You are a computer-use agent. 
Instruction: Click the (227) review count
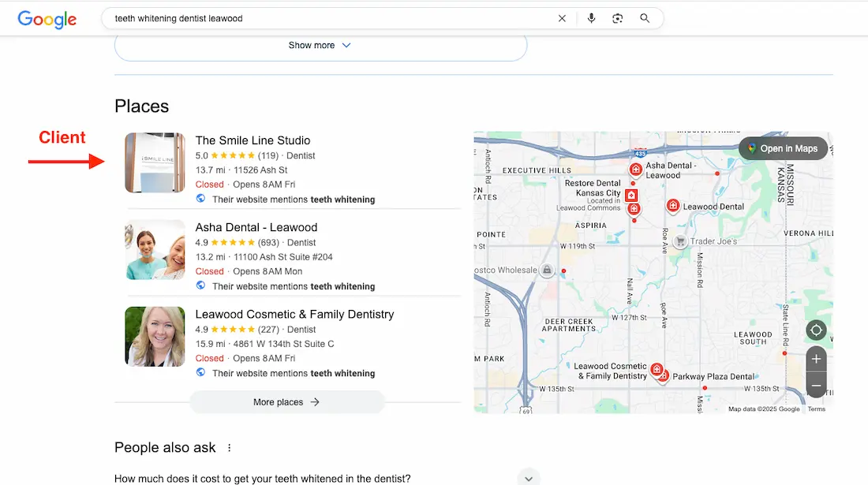click(268, 329)
